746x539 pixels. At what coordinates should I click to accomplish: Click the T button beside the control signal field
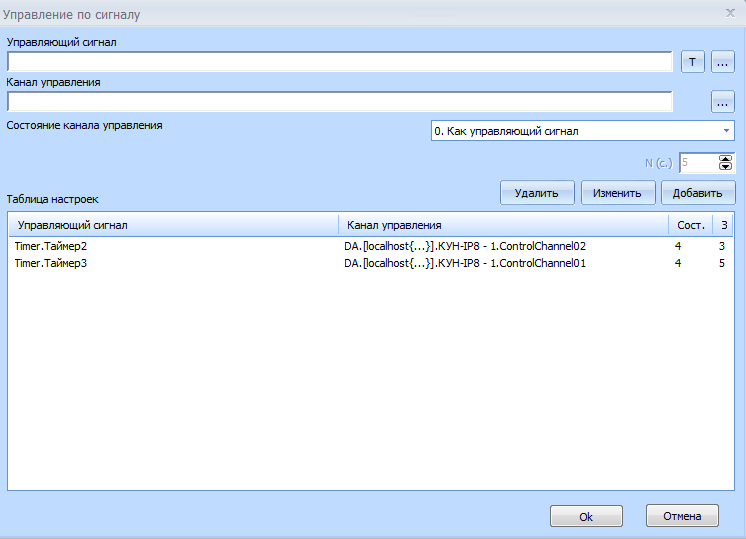pyautogui.click(x=692, y=62)
